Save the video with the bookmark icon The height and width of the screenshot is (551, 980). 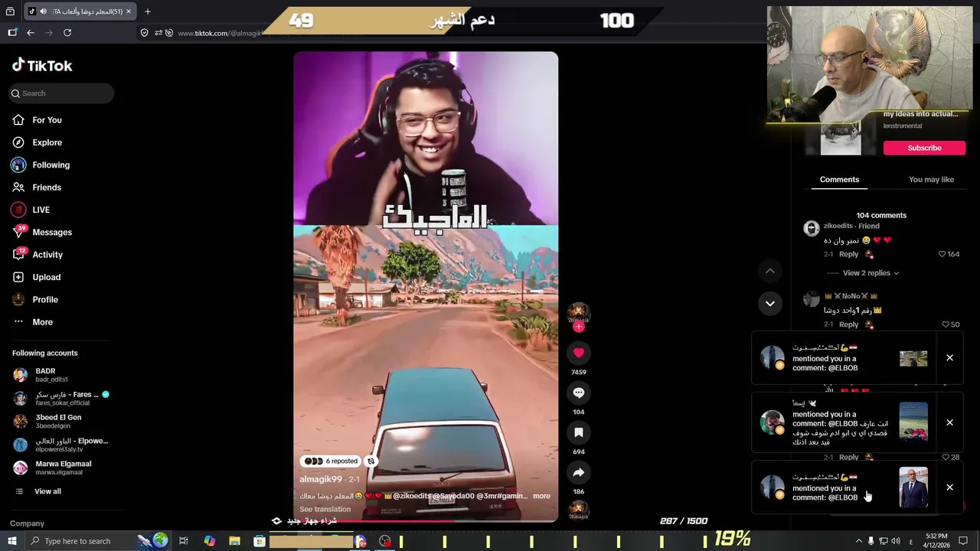579,432
